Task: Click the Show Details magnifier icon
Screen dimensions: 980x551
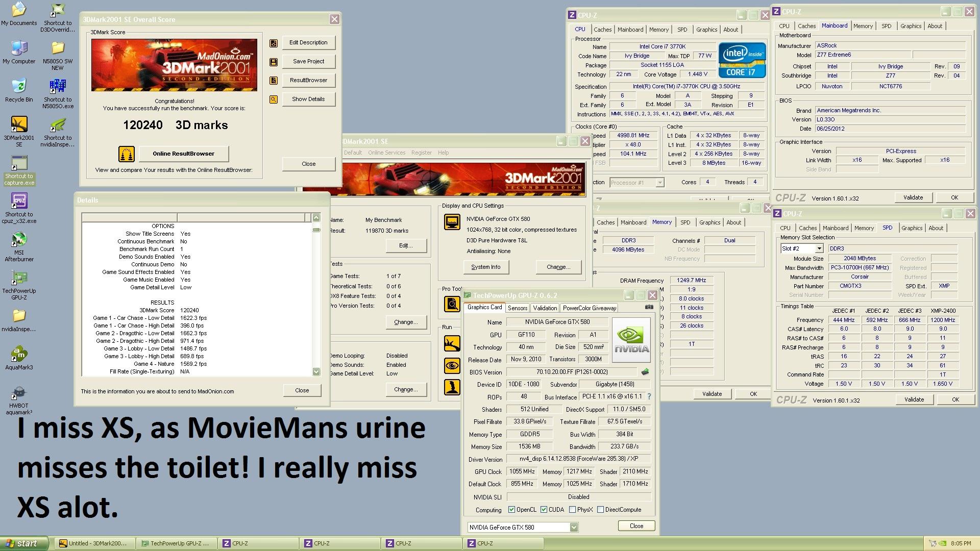Action: click(274, 99)
